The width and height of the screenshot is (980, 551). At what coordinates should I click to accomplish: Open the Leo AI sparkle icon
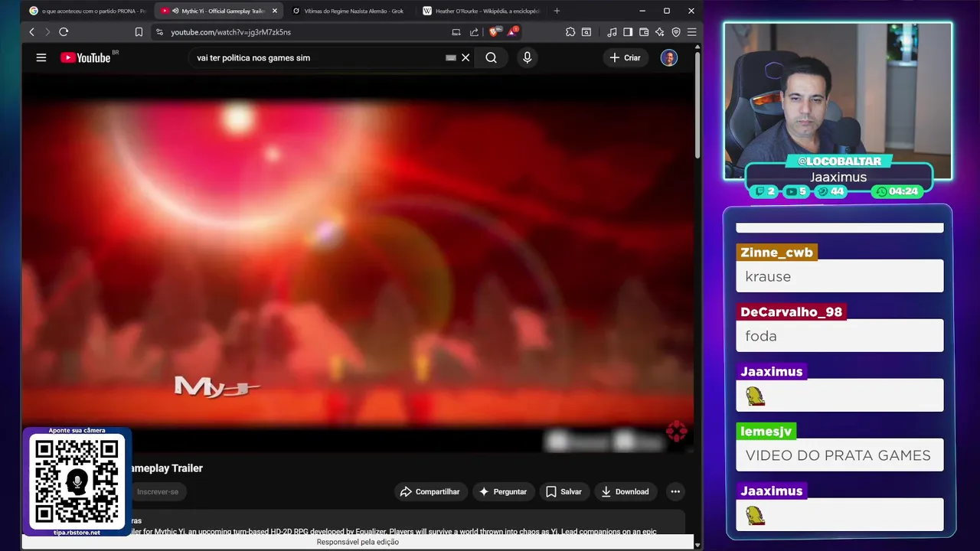[x=660, y=32]
